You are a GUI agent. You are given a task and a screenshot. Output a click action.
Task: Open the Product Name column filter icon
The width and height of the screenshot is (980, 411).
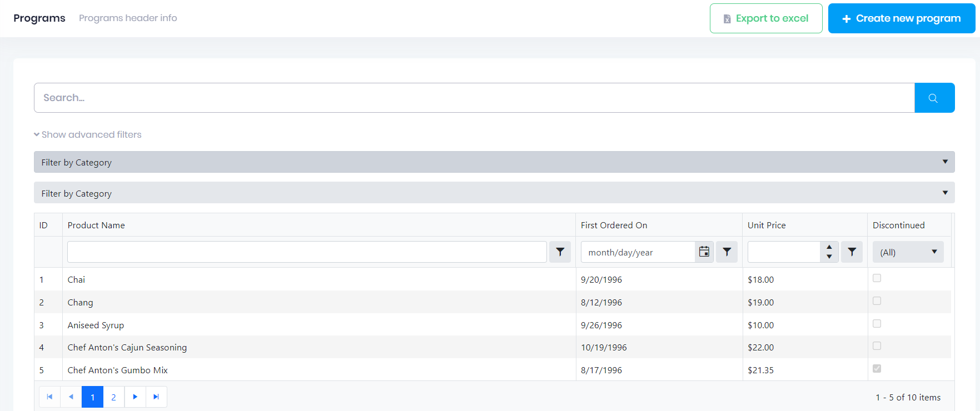click(560, 252)
